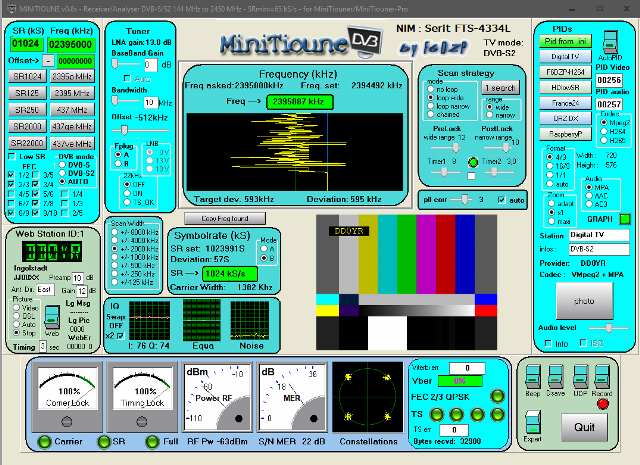Click the Copy Freq found button

(223, 217)
